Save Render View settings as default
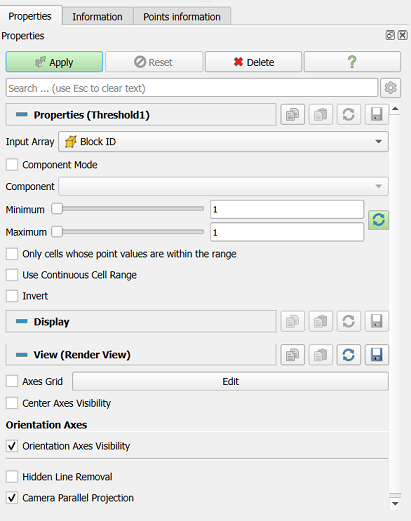Screen dimensions: 411x521 pos(377,355)
